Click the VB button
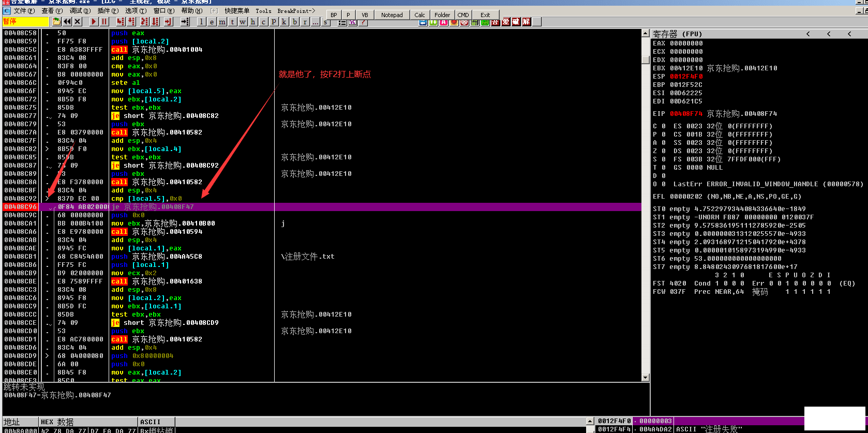 coord(365,14)
